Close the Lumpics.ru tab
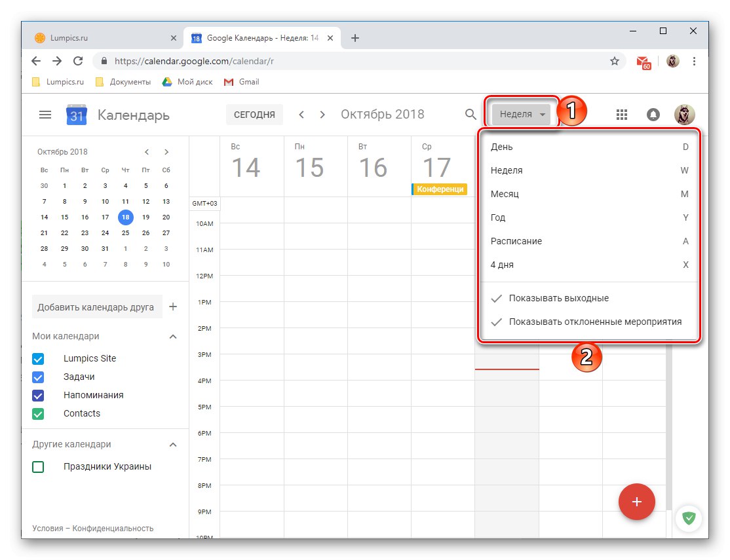This screenshot has width=730, height=560. coord(174,38)
